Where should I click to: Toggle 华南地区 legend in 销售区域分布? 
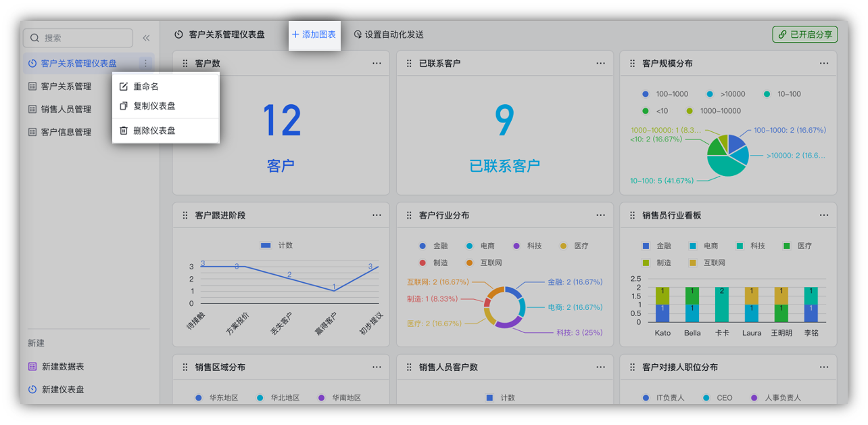point(339,398)
